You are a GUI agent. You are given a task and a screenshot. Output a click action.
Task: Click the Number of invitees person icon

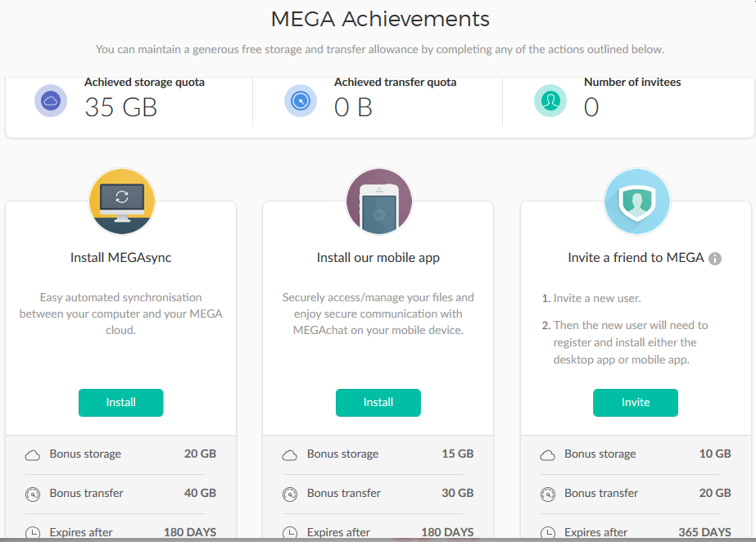(x=550, y=101)
